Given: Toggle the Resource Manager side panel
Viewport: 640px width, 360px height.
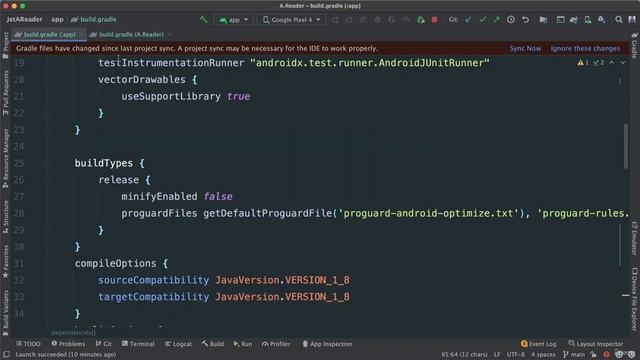Looking at the screenshot, I should 5,158.
